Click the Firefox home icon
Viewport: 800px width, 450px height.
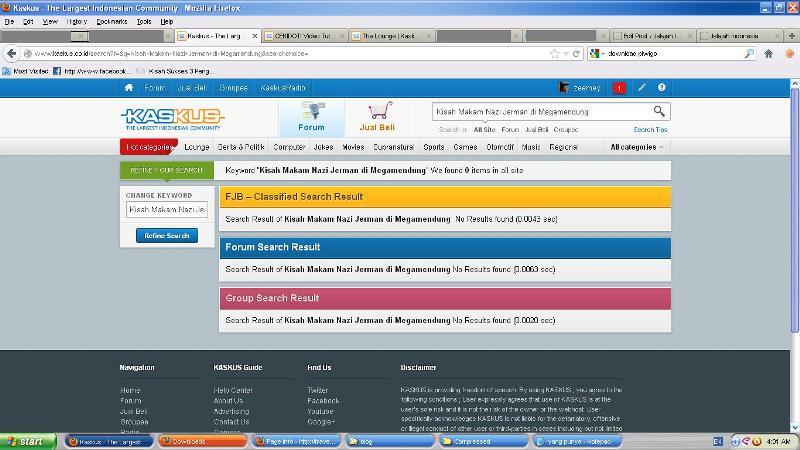point(768,54)
